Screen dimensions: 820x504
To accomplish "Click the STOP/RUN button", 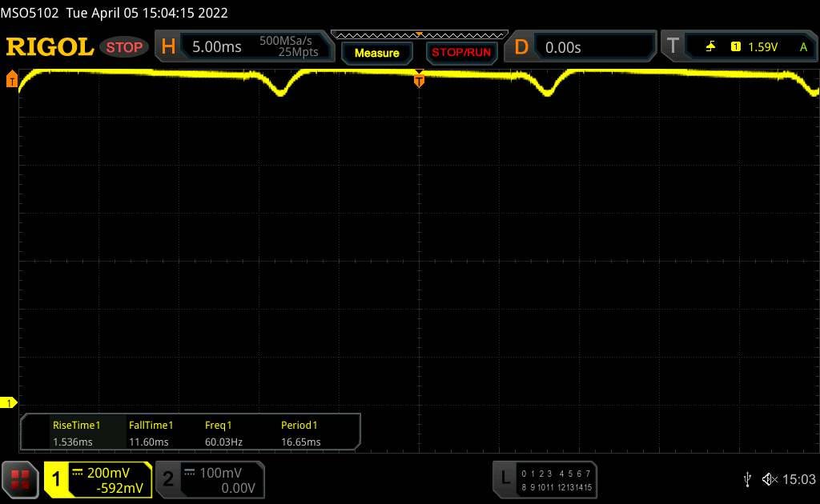I will pyautogui.click(x=461, y=52).
